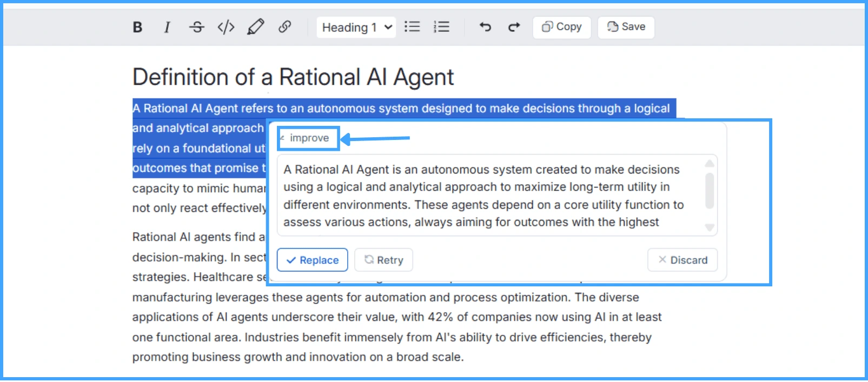The image size is (868, 382).
Task: Click the title "Definition of a Rational AI Agent"
Action: pos(293,77)
